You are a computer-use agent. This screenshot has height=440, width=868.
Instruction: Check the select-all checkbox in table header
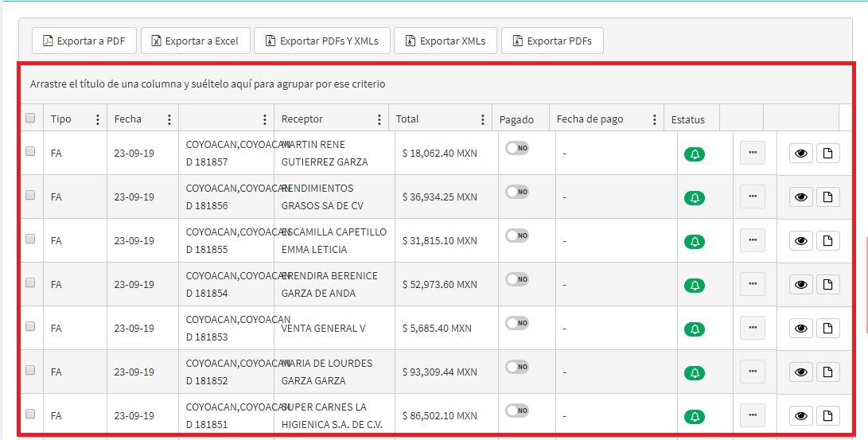tap(30, 119)
